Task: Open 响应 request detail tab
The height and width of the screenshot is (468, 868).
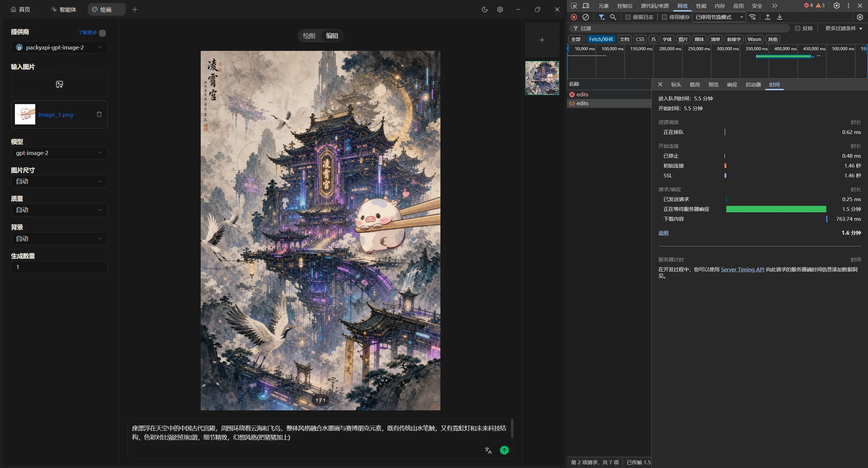Action: tap(732, 85)
